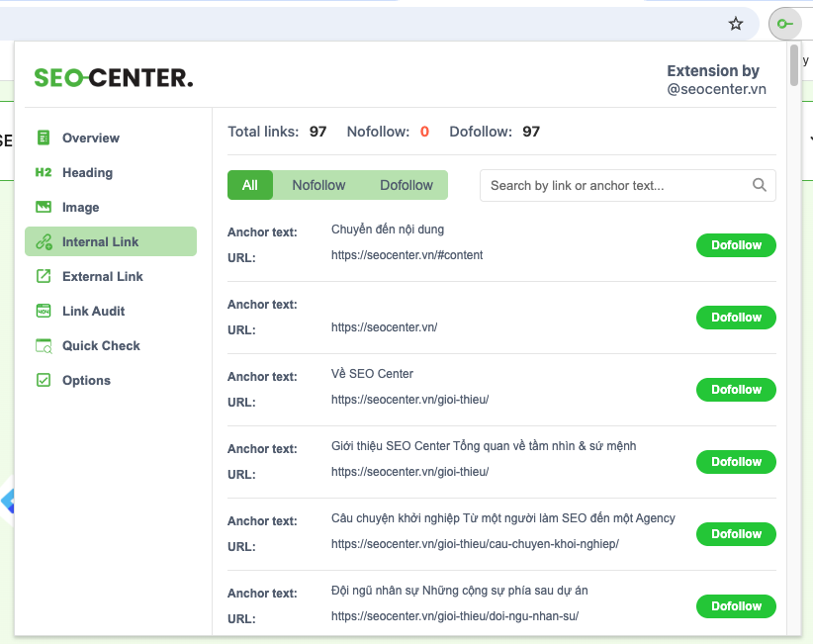Click the search magnifier icon
The width and height of the screenshot is (813, 644).
759,185
